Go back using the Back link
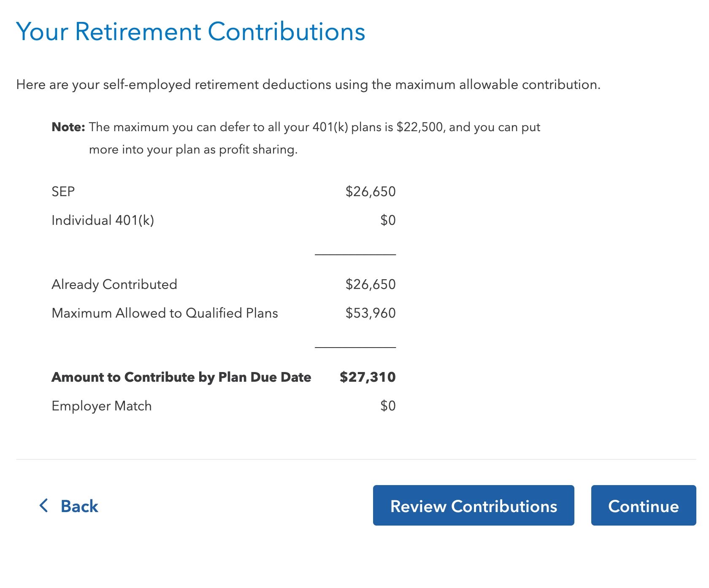This screenshot has height=588, width=709. tap(68, 506)
